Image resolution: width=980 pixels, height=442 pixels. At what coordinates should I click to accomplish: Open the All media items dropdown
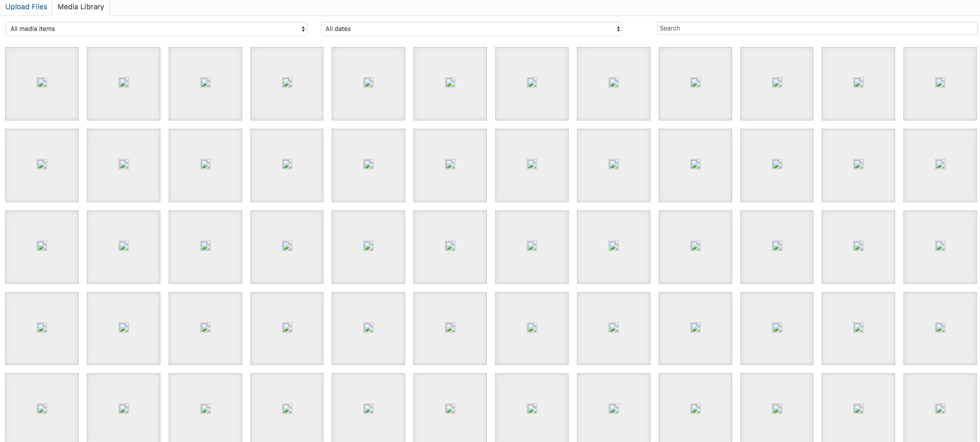pyautogui.click(x=156, y=29)
